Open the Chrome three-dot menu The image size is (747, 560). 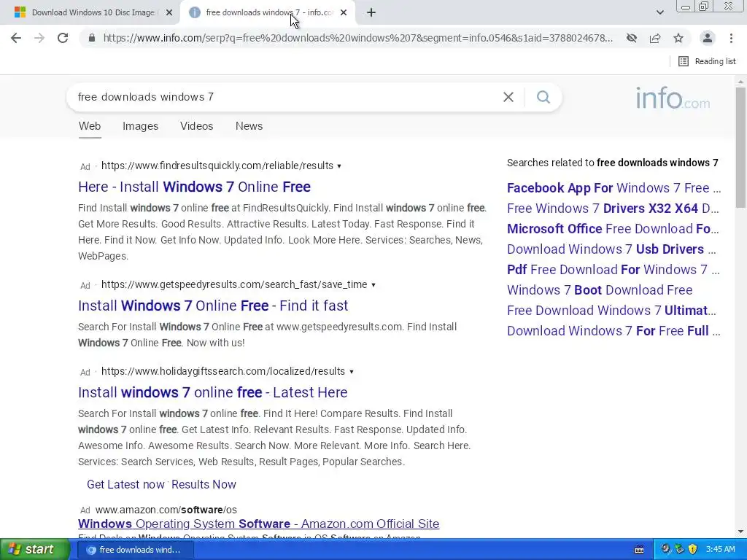[731, 38]
